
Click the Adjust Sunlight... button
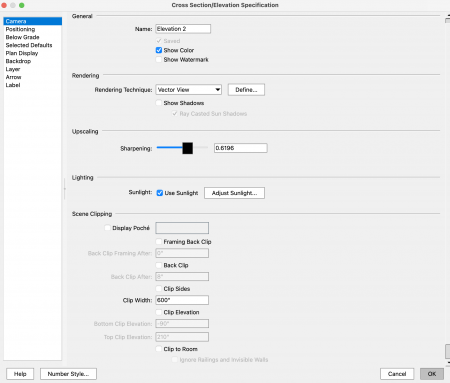pos(234,193)
